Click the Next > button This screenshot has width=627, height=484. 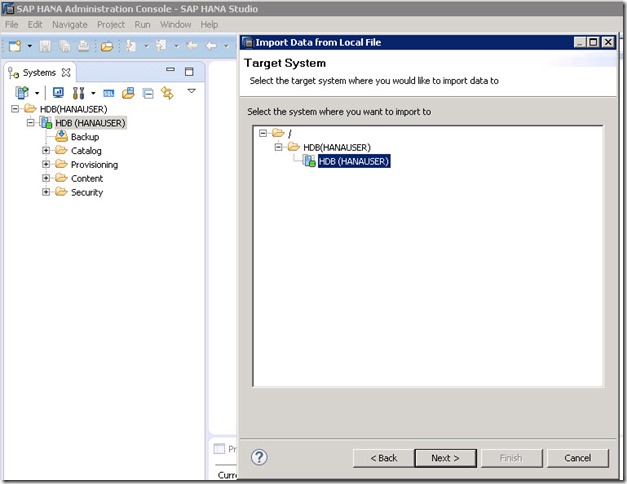point(445,458)
